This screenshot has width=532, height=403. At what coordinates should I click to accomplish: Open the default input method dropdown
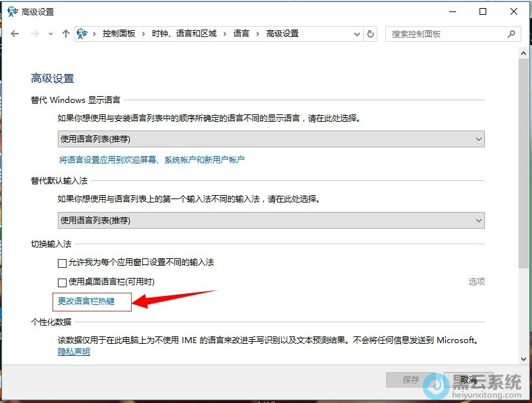(271, 221)
